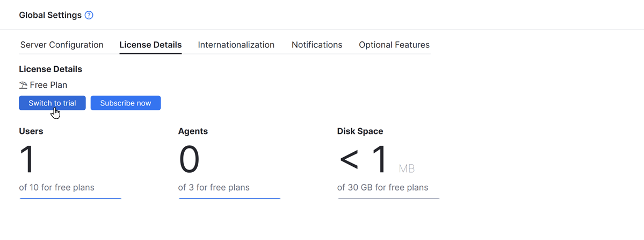Select the Free Plan label text
This screenshot has width=644, height=240.
pyautogui.click(x=48, y=85)
